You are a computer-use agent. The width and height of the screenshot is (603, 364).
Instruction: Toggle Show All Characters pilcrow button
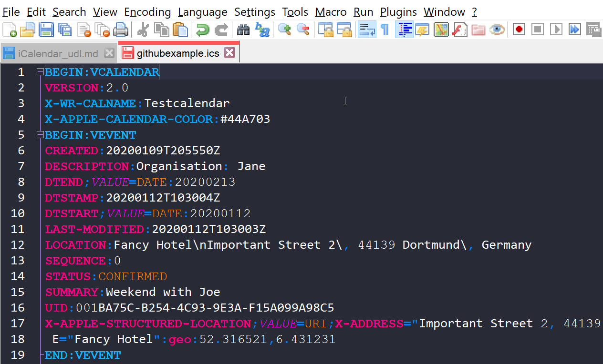[x=385, y=30]
